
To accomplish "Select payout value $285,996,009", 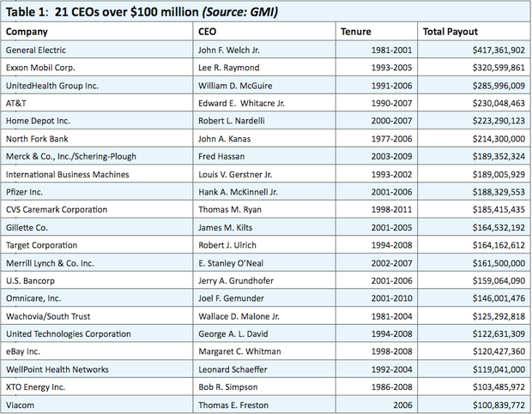I will point(499,86).
